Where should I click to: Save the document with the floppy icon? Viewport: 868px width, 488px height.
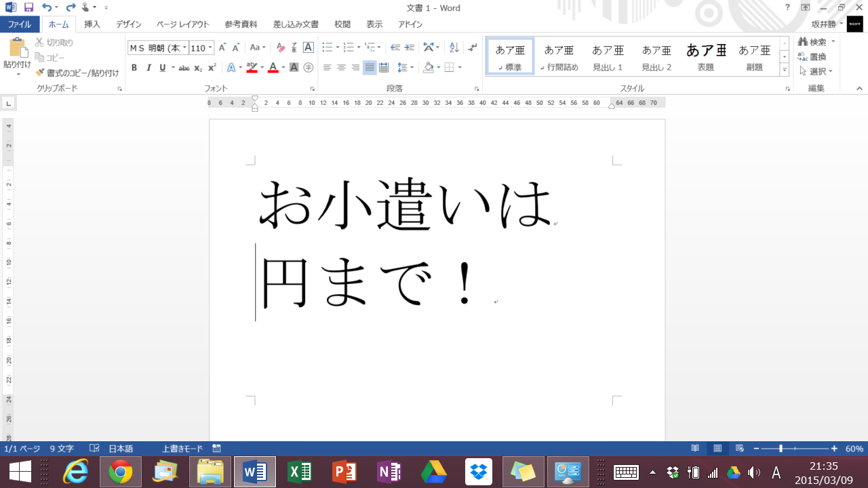click(28, 7)
